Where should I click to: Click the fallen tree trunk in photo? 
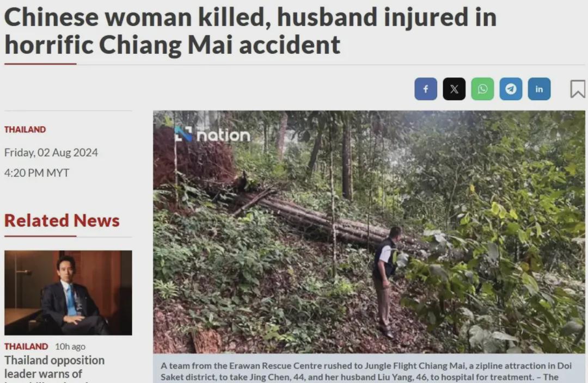(326, 219)
